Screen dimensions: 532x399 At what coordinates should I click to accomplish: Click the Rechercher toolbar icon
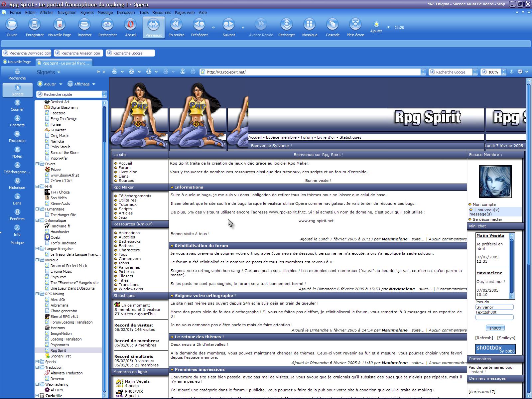107,24
